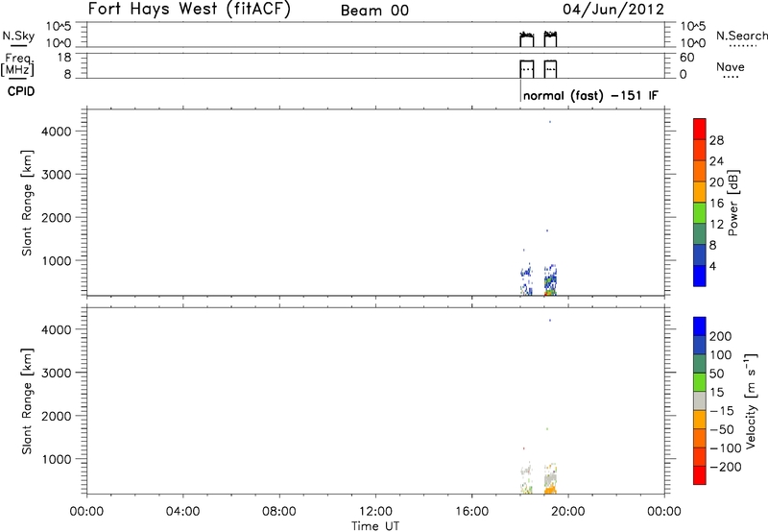This screenshot has width=768, height=532.
Task: Select the "Freq. [MHz]" legend label
Action: 17,64
